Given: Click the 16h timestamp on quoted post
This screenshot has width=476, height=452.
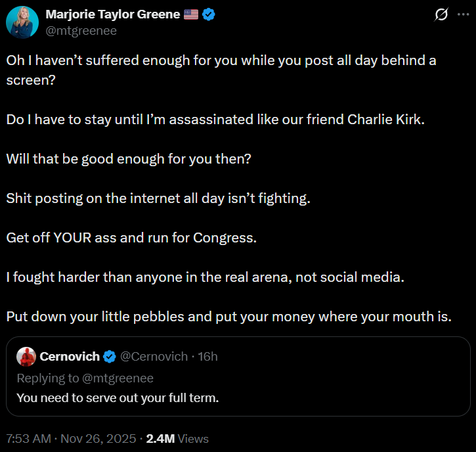Looking at the screenshot, I should [x=206, y=356].
